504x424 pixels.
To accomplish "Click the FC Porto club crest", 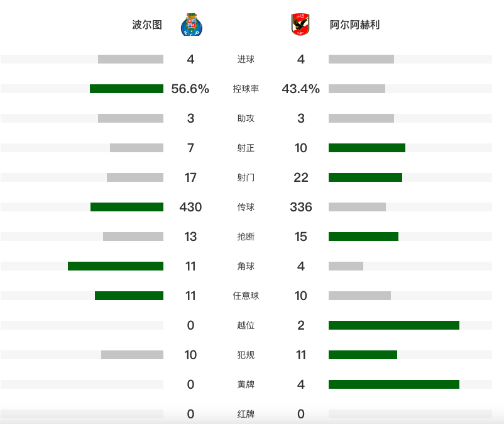I will 192,25.
